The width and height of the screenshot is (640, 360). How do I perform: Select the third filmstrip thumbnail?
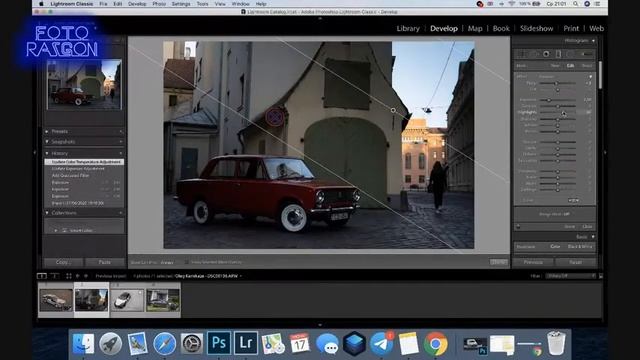click(x=127, y=300)
